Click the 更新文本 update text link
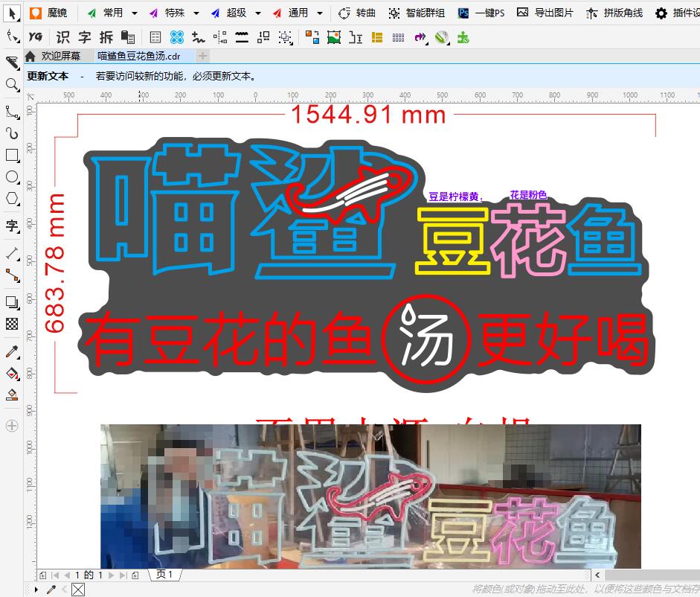Viewport: 700px width, 597px height. [48, 76]
